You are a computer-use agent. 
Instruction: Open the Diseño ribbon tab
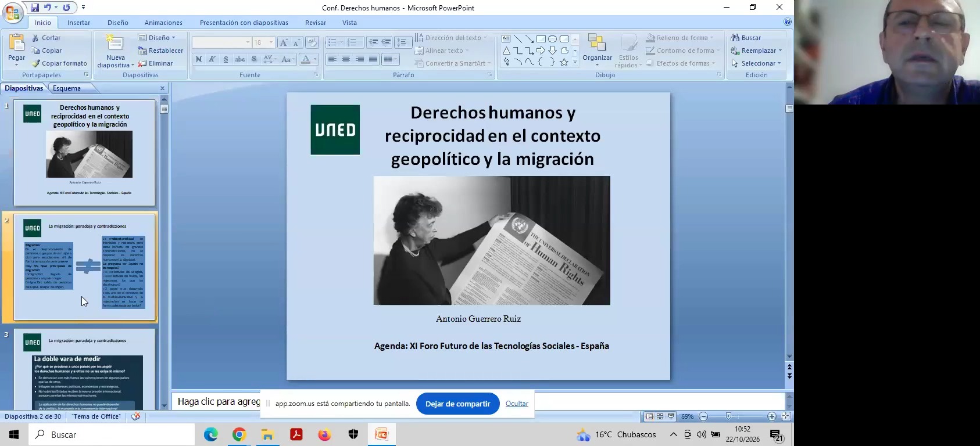click(117, 23)
